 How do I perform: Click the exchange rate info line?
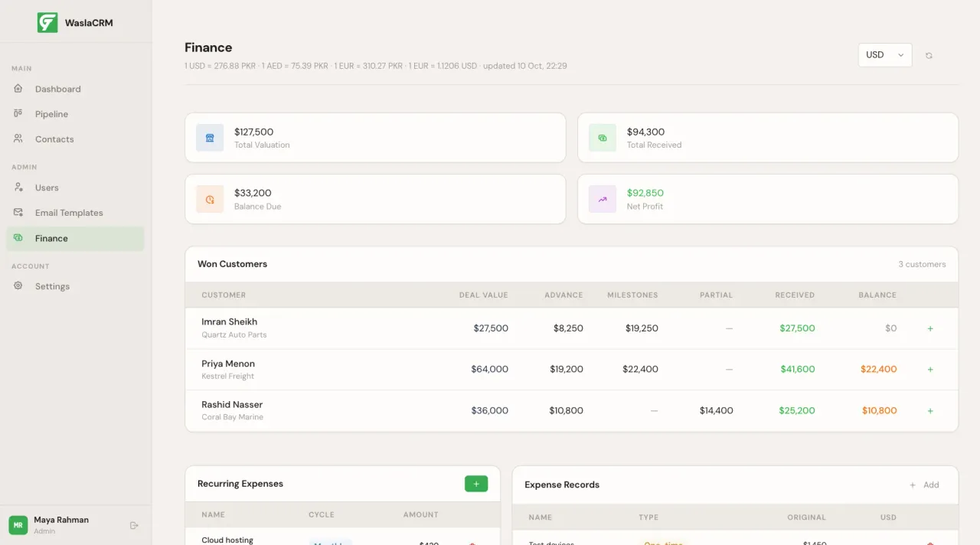(x=376, y=66)
